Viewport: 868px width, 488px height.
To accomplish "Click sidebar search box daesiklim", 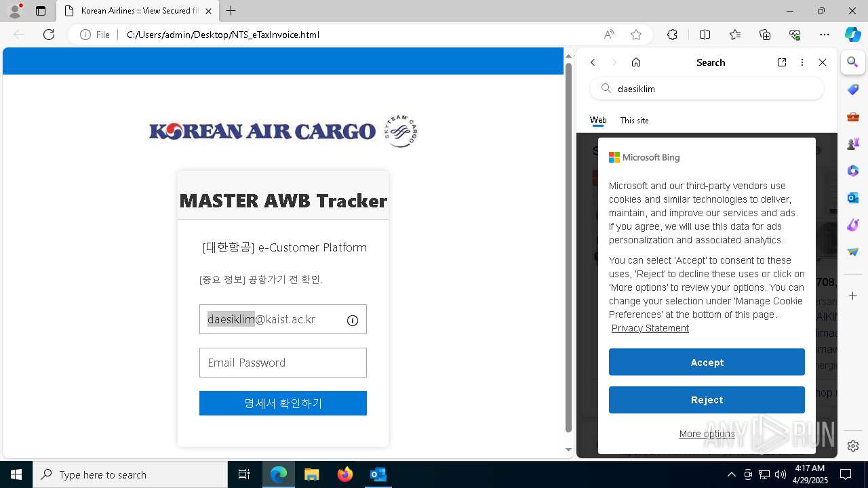I will (707, 88).
